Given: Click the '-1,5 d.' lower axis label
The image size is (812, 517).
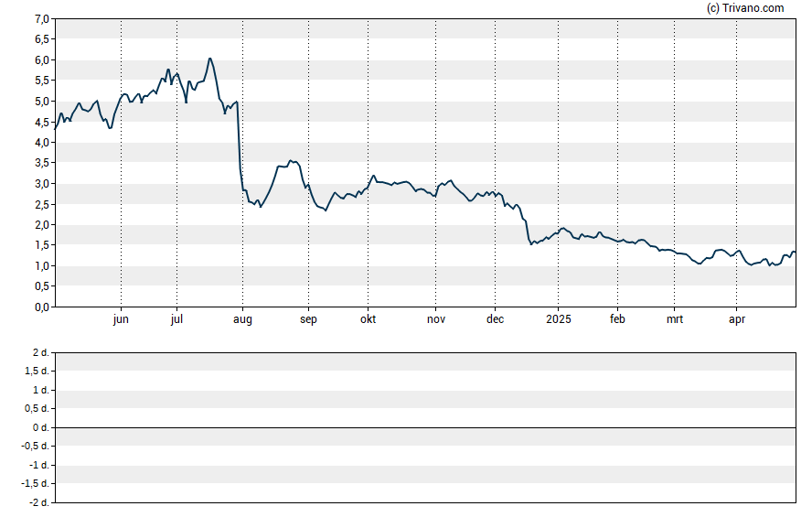Looking at the screenshot, I should (36, 484).
